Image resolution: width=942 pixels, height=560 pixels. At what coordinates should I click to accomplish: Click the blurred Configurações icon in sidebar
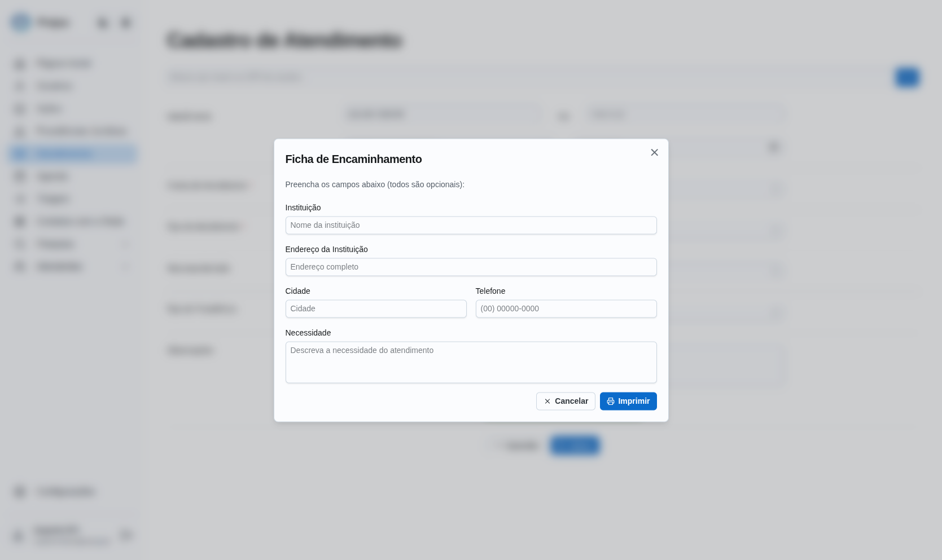click(x=20, y=491)
